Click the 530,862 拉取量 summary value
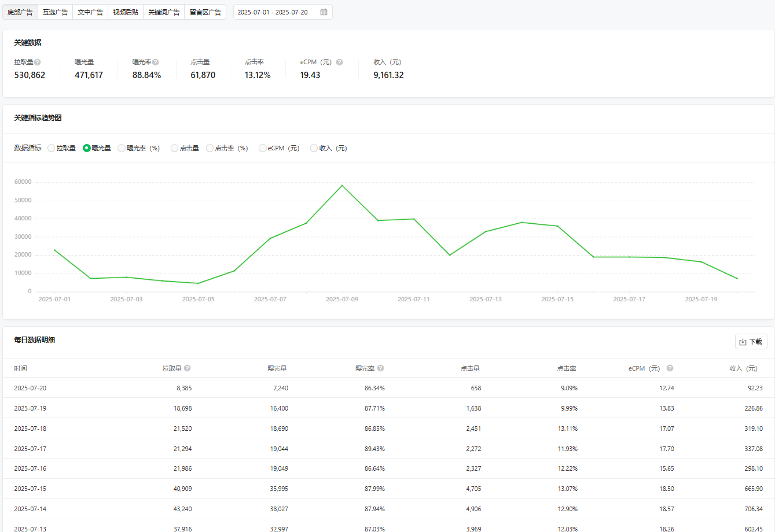775x532 pixels. [x=30, y=75]
